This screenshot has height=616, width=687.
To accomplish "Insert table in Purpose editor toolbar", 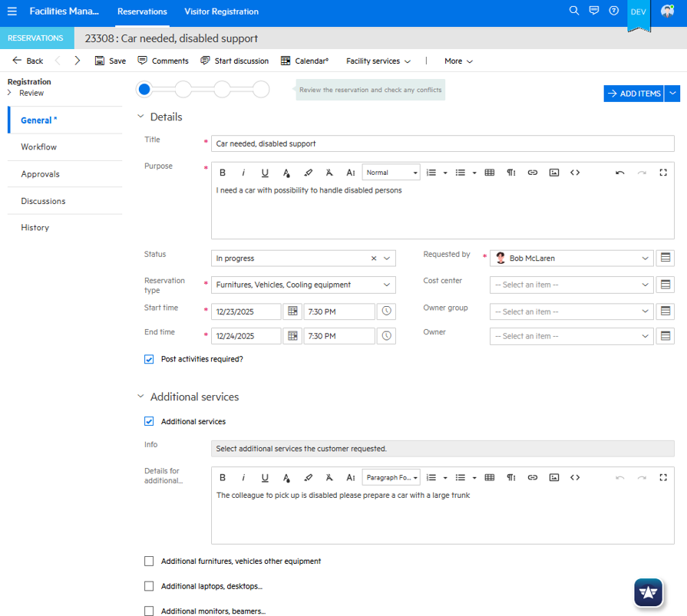I will [x=490, y=173].
